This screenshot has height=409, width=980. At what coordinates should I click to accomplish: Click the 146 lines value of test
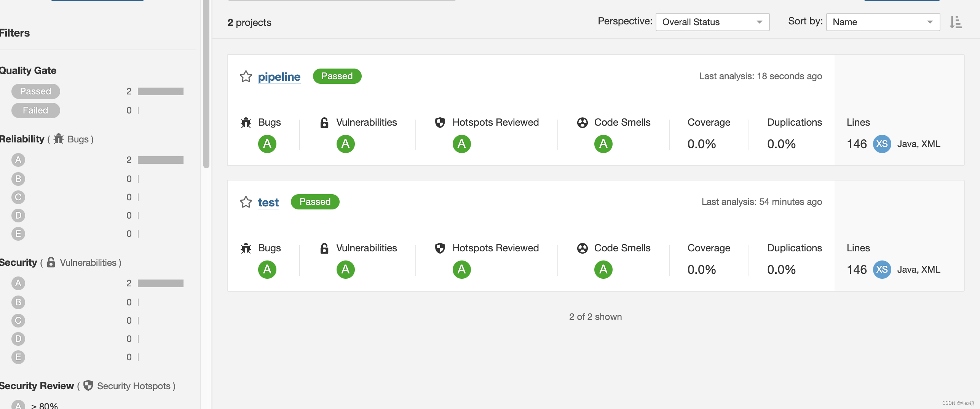click(857, 270)
